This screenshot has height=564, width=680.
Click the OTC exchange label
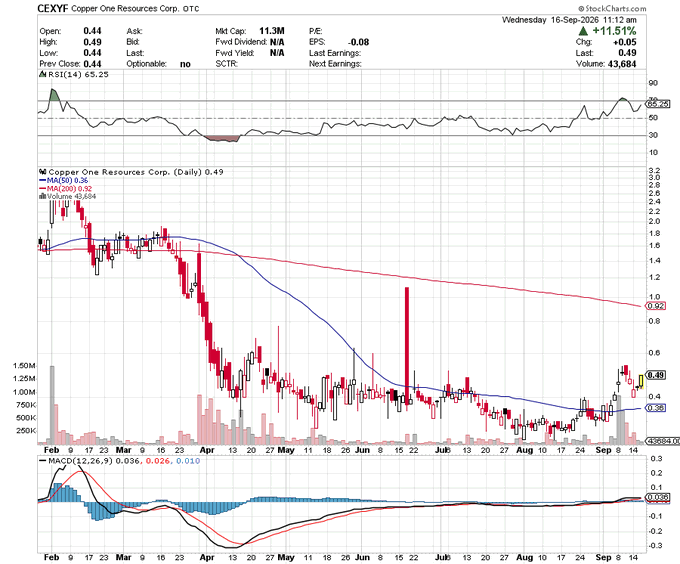coord(191,9)
